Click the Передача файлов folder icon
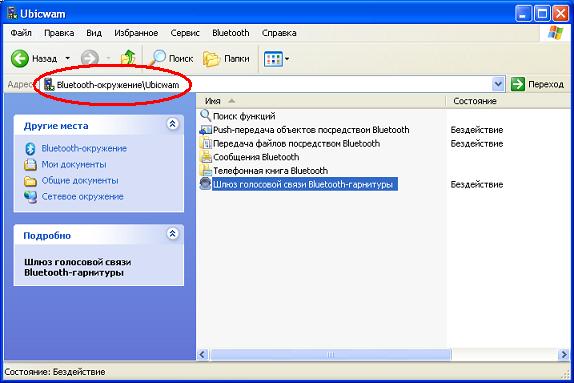574x383 pixels. tap(206, 143)
